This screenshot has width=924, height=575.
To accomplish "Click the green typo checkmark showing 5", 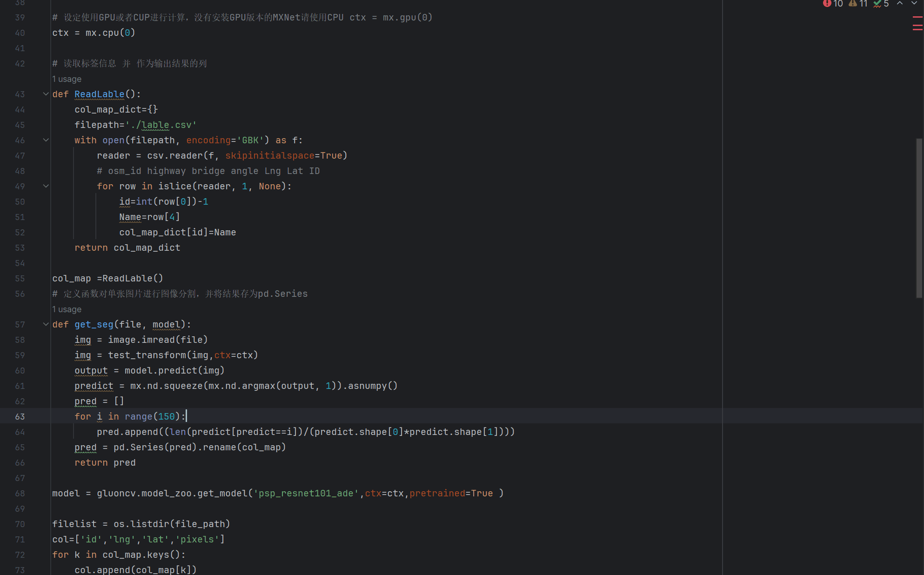I will (881, 4).
